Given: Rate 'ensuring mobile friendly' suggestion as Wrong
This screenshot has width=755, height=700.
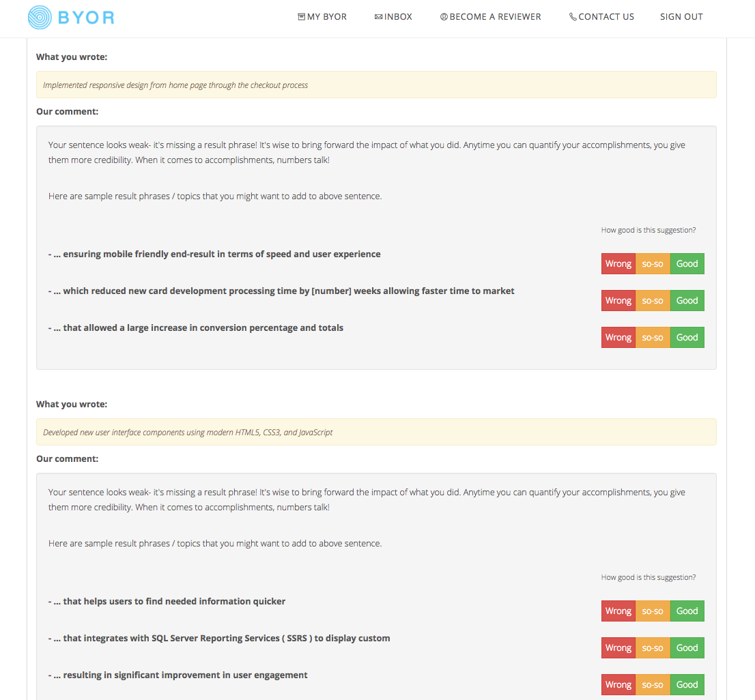Looking at the screenshot, I should (x=618, y=263).
